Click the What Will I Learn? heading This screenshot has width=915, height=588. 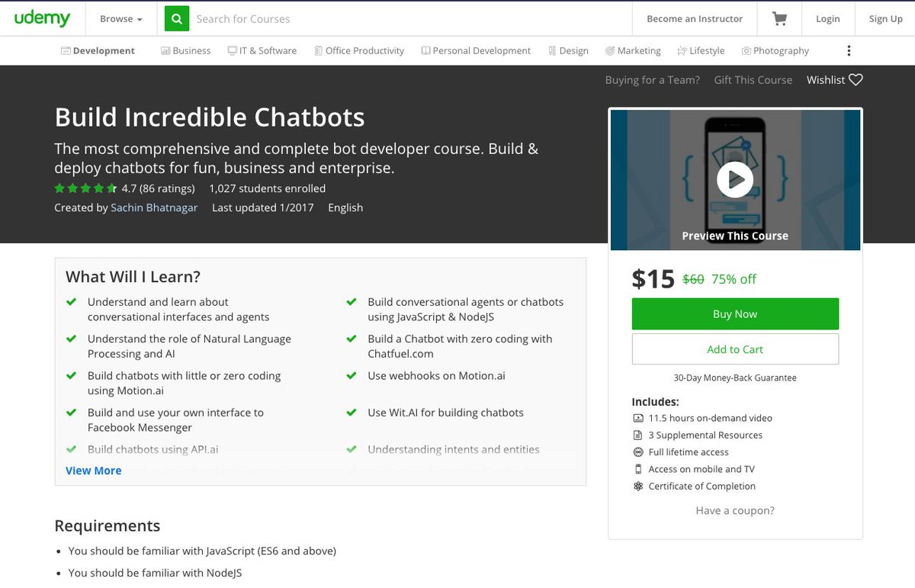(133, 277)
